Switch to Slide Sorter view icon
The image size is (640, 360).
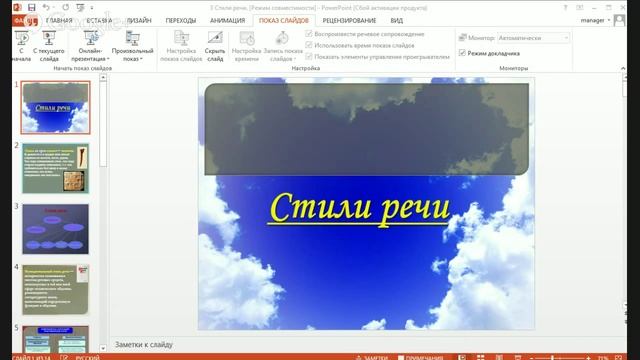click(481, 358)
